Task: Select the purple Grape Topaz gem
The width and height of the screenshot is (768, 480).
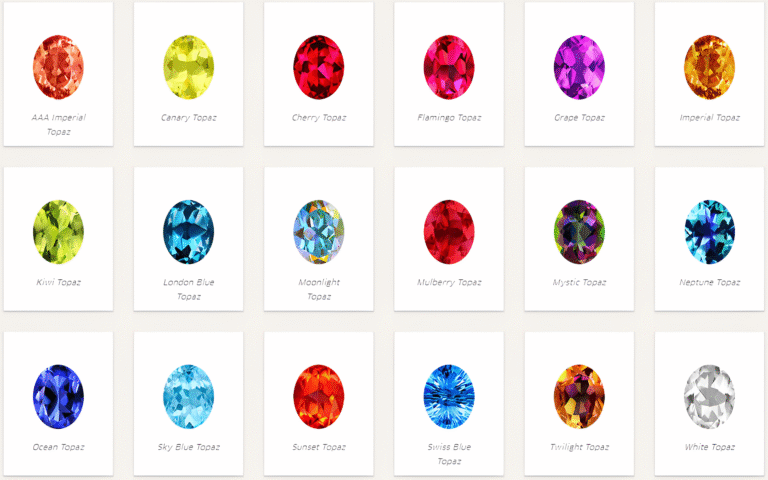Action: [579, 67]
